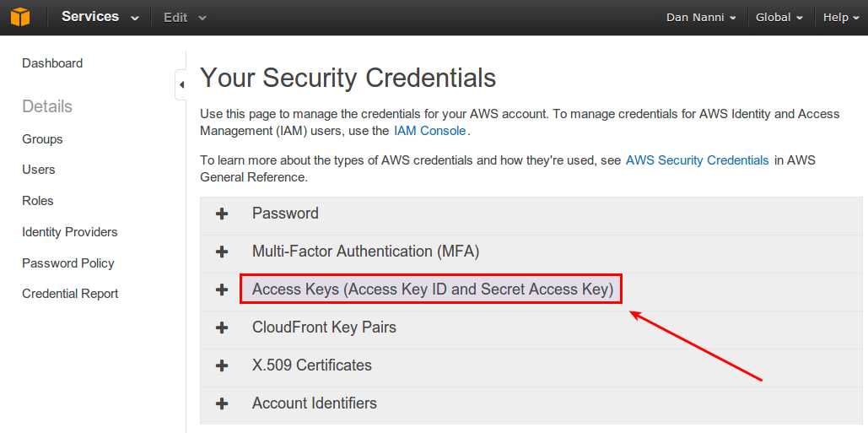This screenshot has width=868, height=433.
Task: Open the AWS Security Credentials link
Action: pos(697,160)
